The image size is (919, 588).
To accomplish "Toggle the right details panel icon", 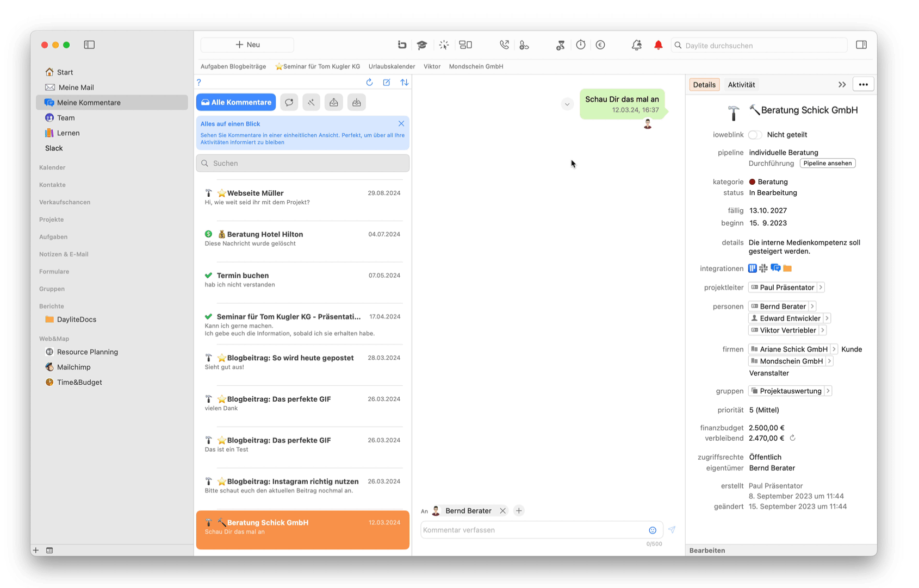I will pyautogui.click(x=861, y=45).
